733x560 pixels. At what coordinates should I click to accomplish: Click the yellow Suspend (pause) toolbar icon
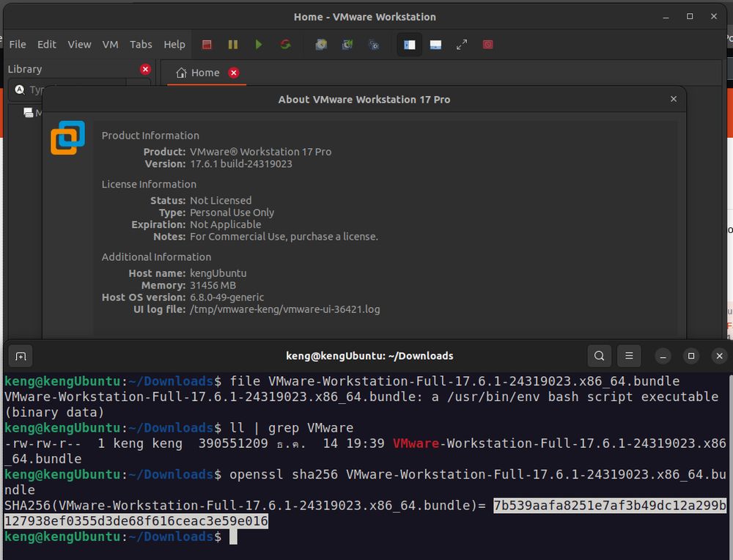233,45
